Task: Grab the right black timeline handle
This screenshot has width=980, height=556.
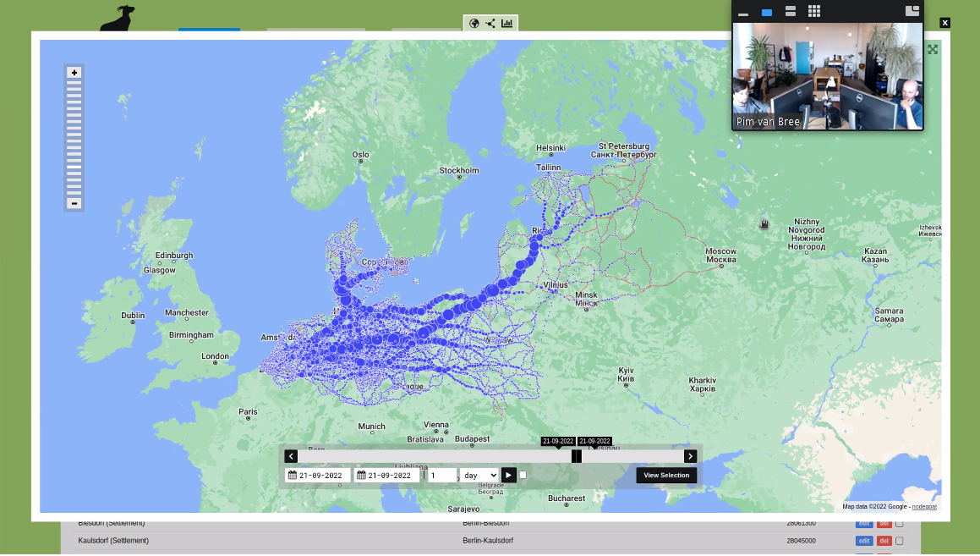Action: coord(578,456)
